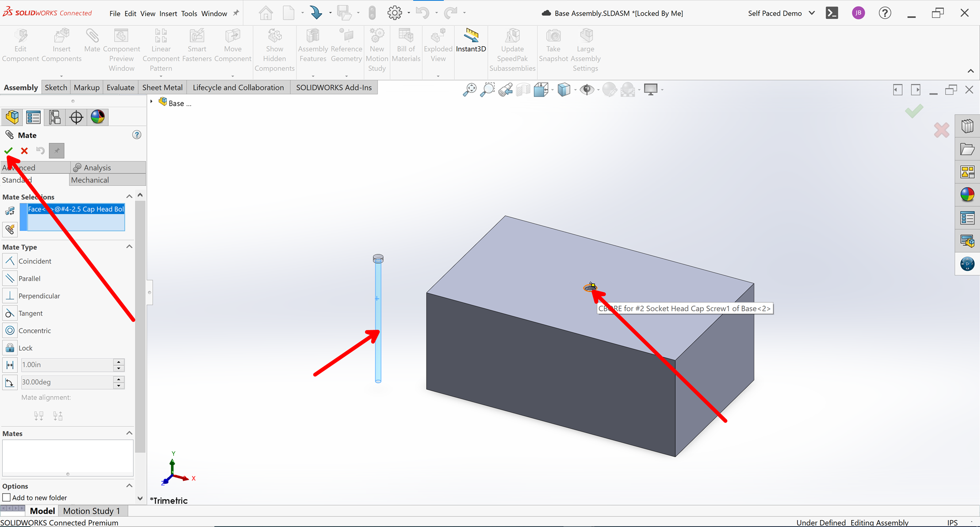Open the DisplayManager color ball tab
This screenshot has height=527, width=980.
click(97, 117)
